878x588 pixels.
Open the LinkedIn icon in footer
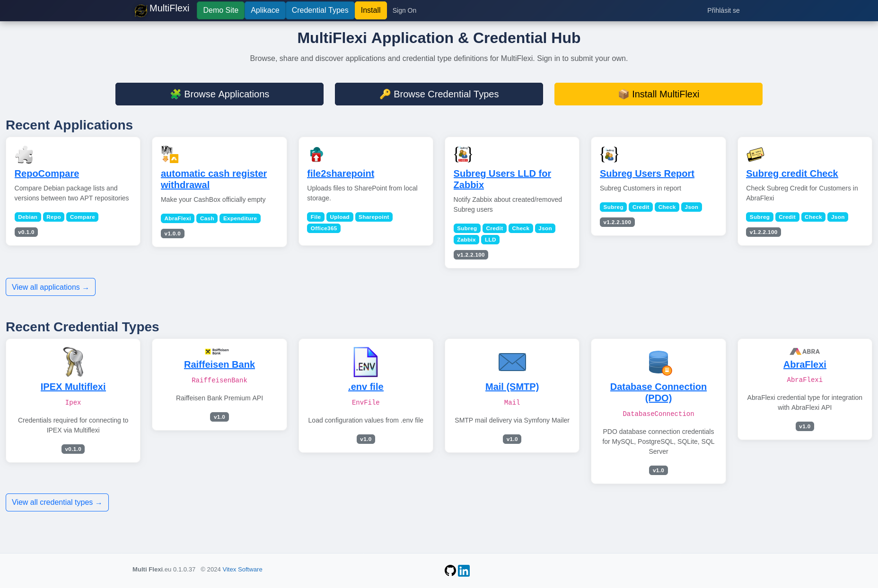tap(464, 571)
